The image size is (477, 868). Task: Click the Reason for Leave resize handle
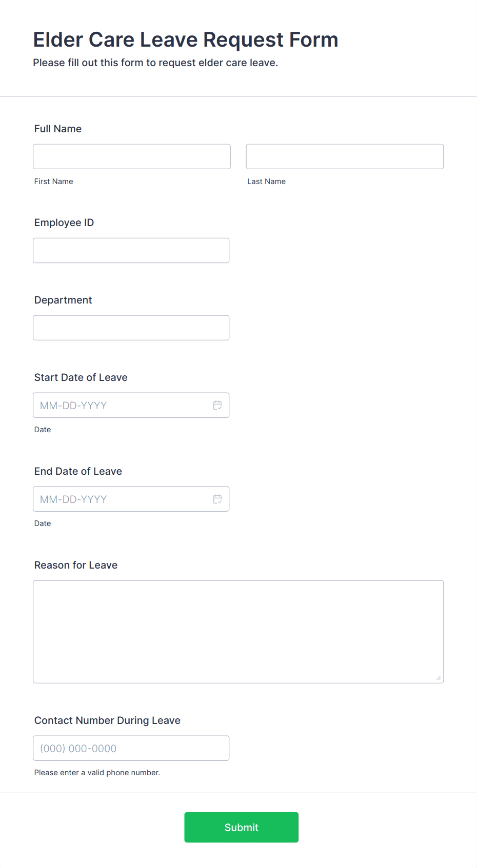tap(439, 678)
